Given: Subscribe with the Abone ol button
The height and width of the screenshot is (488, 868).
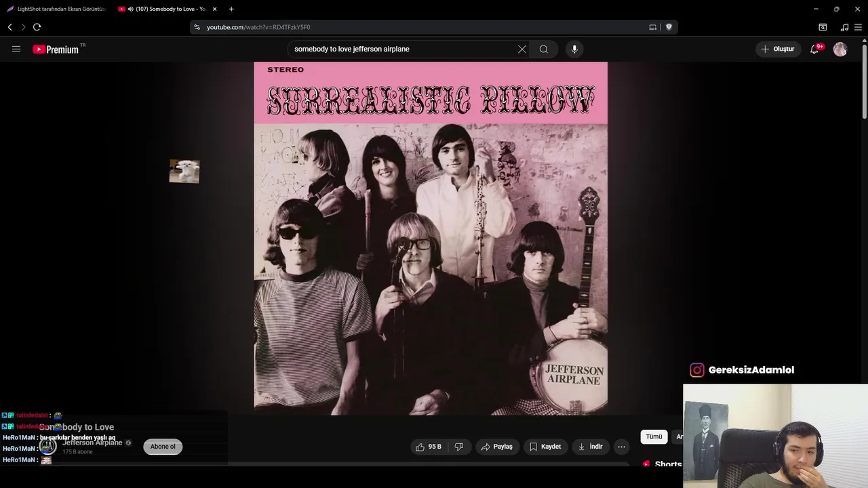Looking at the screenshot, I should (x=163, y=447).
